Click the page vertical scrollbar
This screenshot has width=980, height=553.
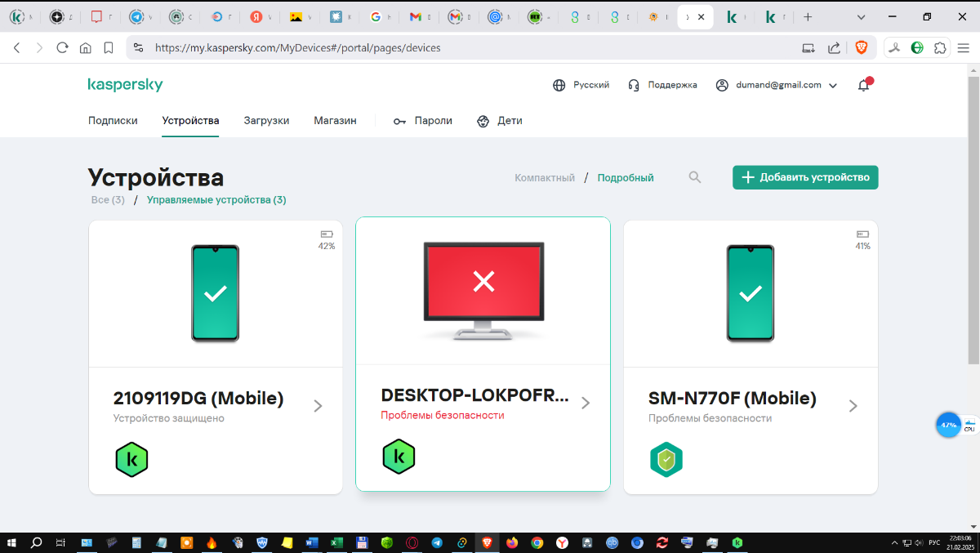(973, 221)
